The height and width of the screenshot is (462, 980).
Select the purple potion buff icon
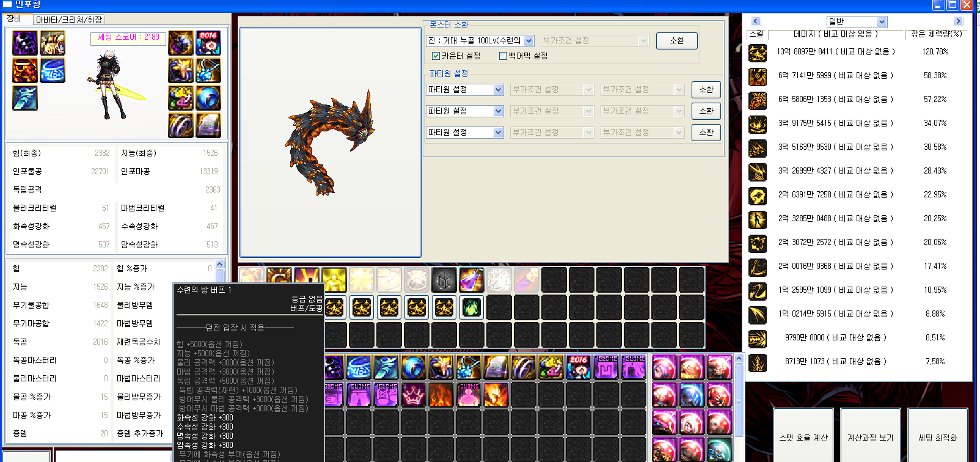tap(472, 280)
